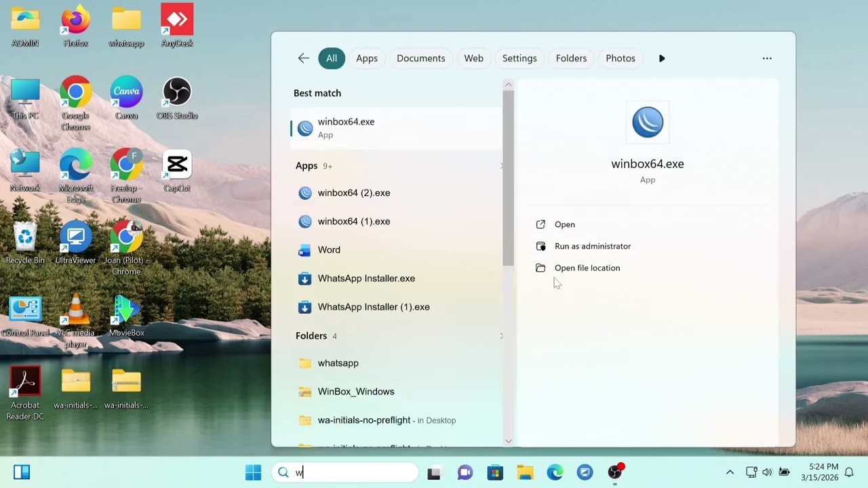The width and height of the screenshot is (868, 488).
Task: Select the whatsapp folder on desktop
Action: tap(126, 26)
